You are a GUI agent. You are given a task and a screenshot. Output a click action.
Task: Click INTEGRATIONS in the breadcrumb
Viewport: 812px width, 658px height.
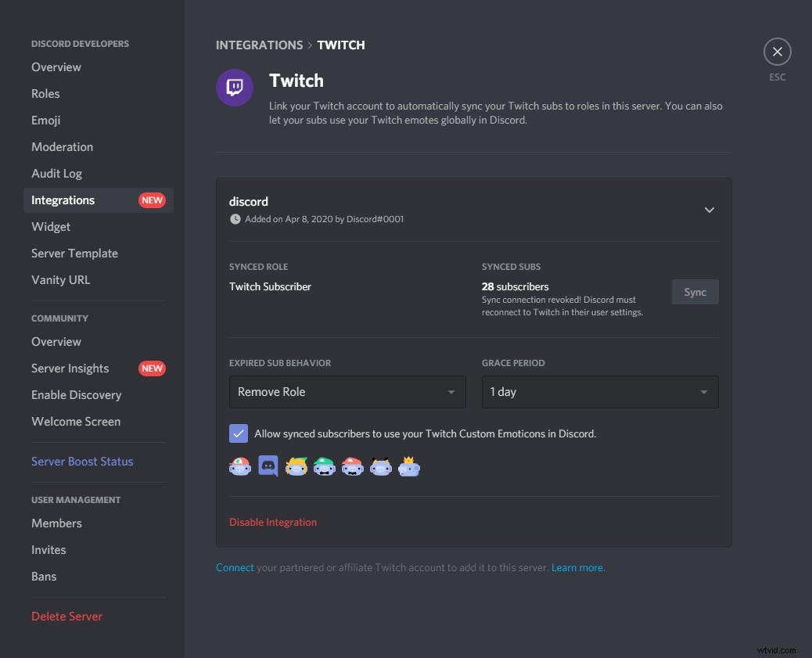point(259,45)
